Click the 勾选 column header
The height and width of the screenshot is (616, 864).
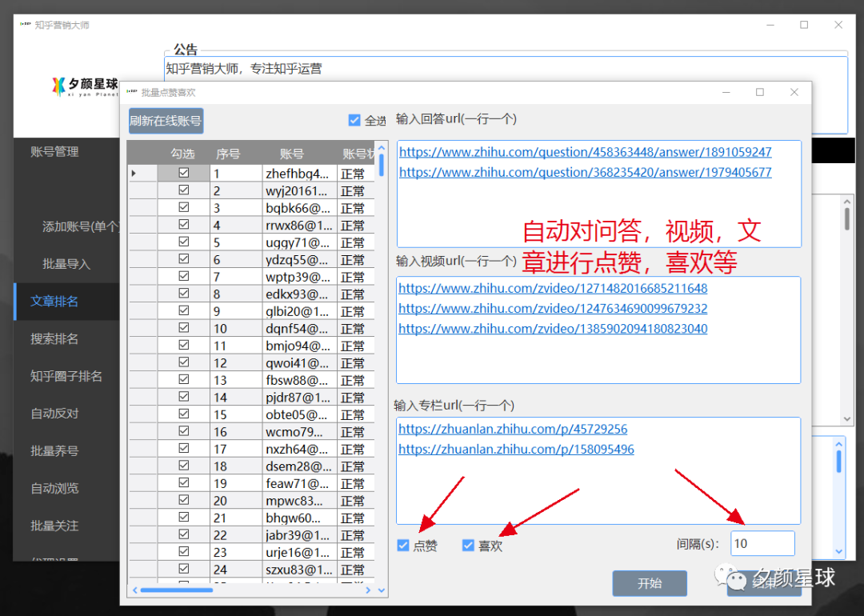coord(183,154)
